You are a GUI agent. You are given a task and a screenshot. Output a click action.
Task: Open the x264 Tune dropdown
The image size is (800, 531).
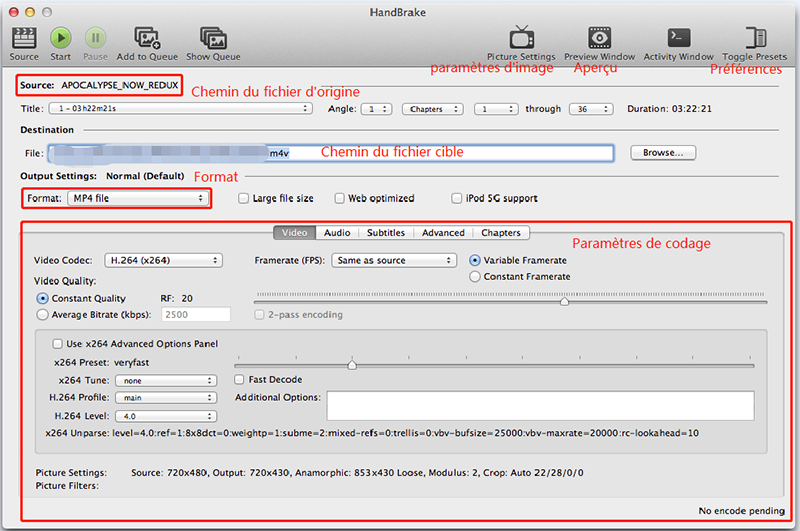166,381
